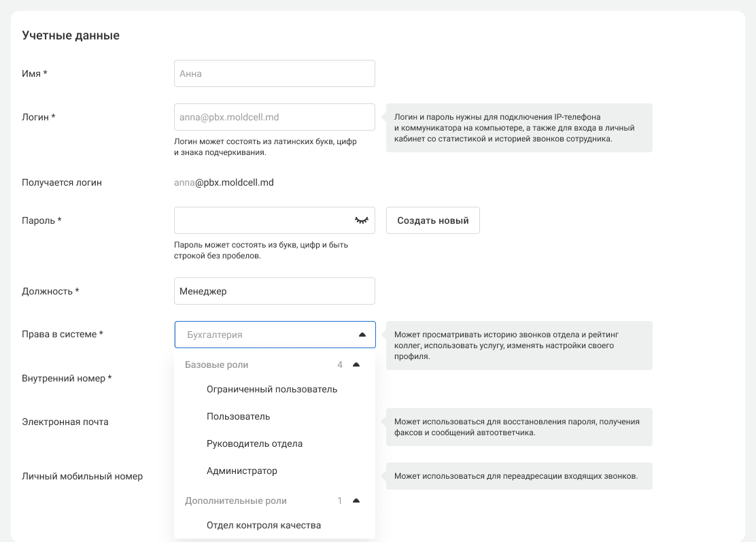
Task: Collapse the Базовые роли group arrow
Action: (356, 365)
